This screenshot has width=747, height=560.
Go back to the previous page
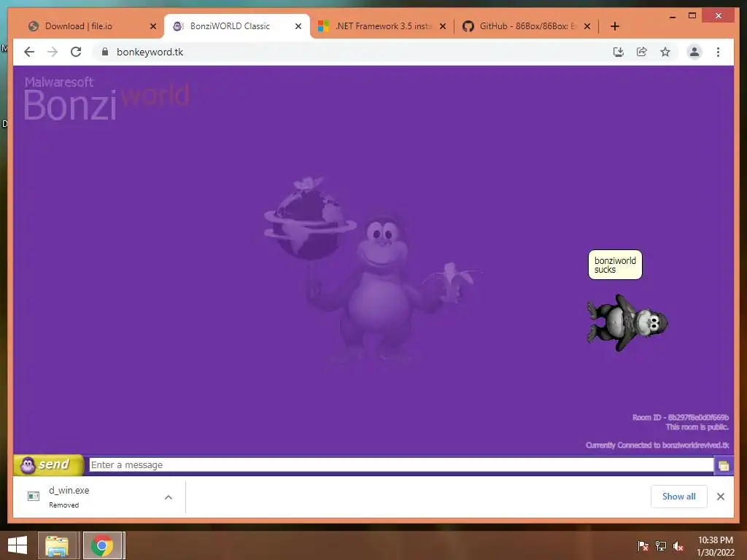pos(29,52)
